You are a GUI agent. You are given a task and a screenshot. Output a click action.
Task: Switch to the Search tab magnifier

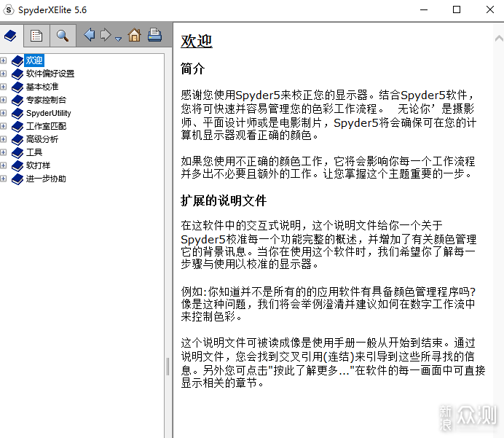click(63, 36)
